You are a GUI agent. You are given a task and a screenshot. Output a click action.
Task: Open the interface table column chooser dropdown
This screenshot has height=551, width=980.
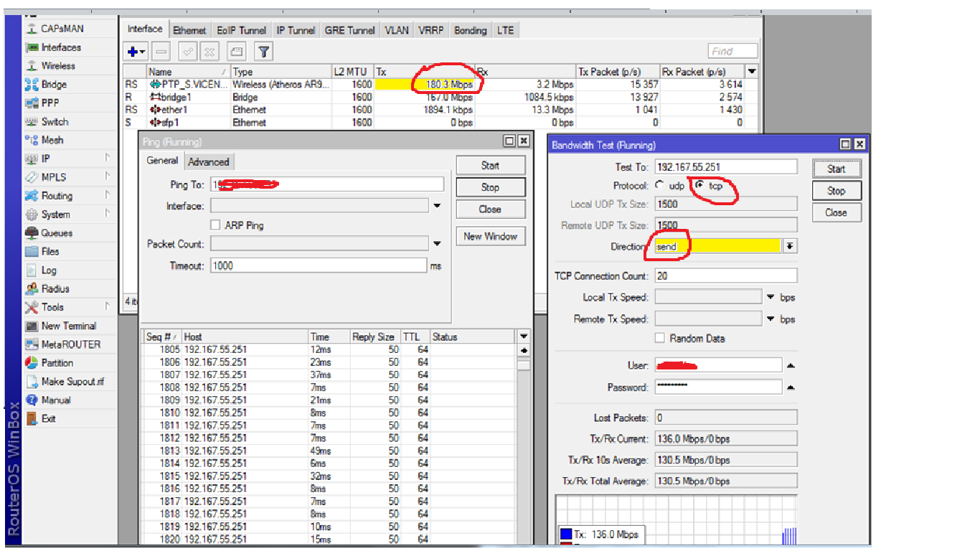[x=751, y=72]
